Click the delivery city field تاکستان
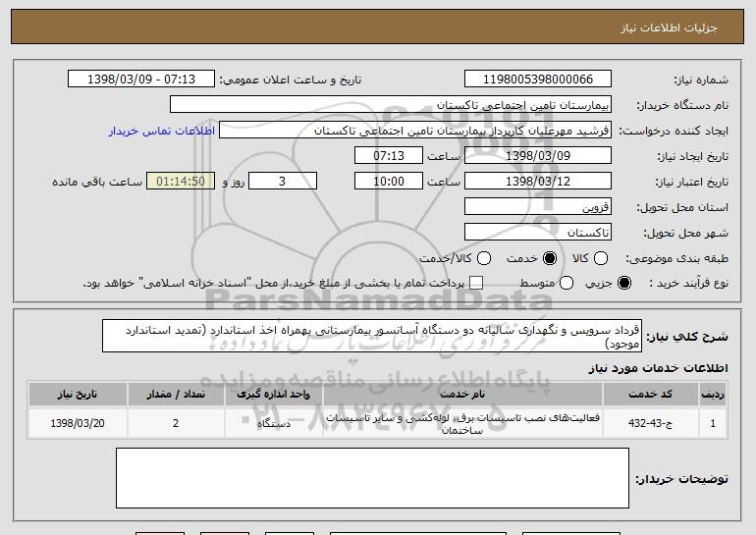Viewport: 756px width, 535px height. pos(538,233)
